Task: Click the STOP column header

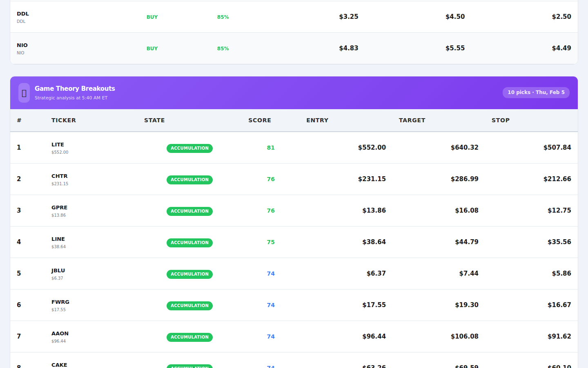Action: (500, 120)
